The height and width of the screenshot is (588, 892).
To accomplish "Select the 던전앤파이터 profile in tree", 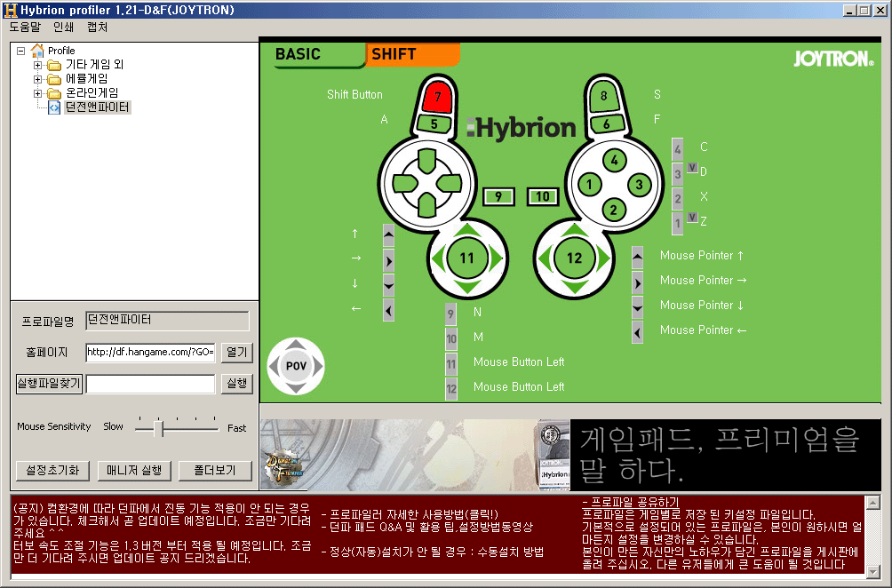I will [x=97, y=107].
